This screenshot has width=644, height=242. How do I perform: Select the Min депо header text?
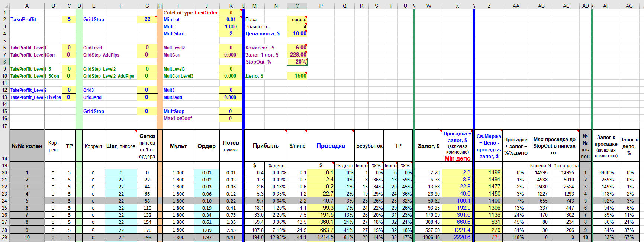point(457,158)
